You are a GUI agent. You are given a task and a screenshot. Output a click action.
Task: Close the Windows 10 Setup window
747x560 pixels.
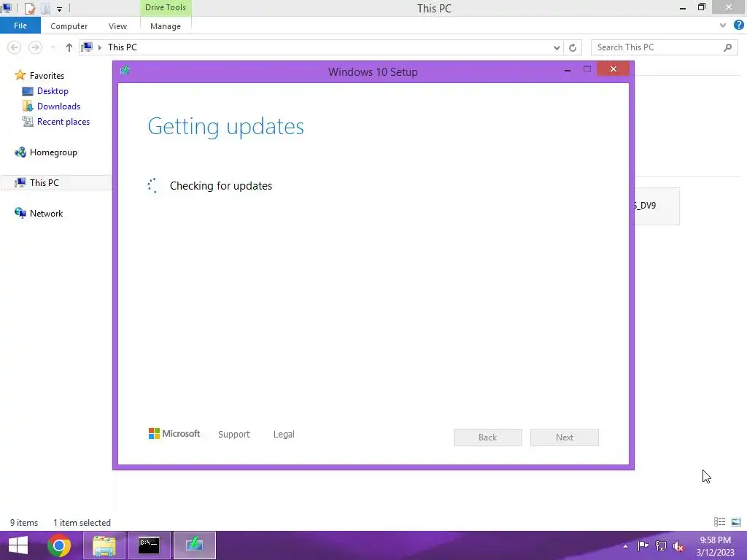tap(613, 69)
